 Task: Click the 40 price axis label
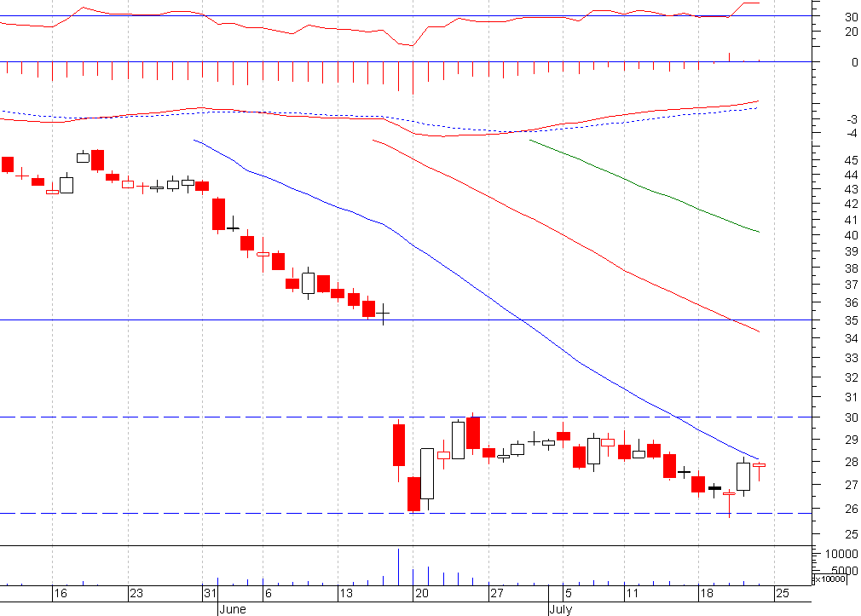(851, 235)
